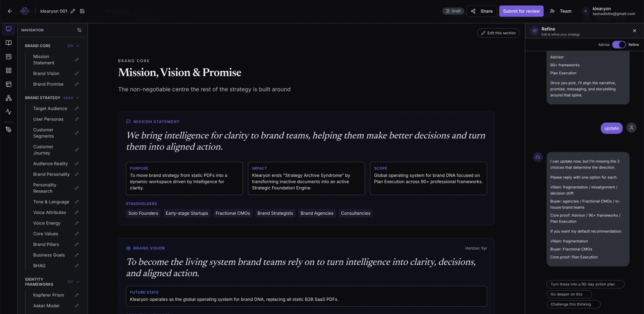This screenshot has height=314, width=644.
Task: Click the Consultancies stakeholder tag
Action: 356,213
